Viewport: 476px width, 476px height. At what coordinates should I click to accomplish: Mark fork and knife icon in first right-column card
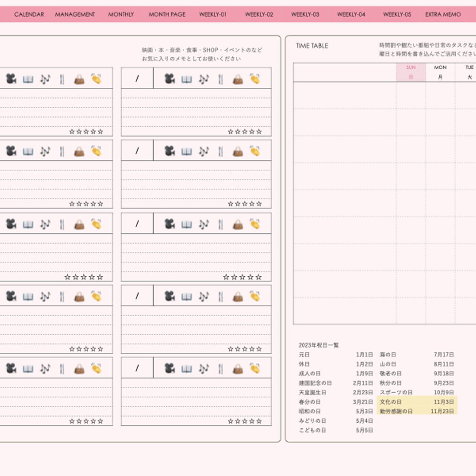pos(221,79)
